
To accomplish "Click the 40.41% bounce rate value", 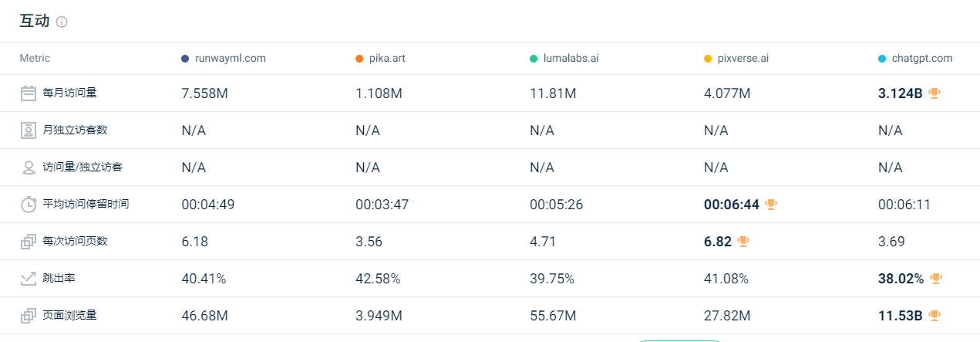I will pyautogui.click(x=204, y=279).
